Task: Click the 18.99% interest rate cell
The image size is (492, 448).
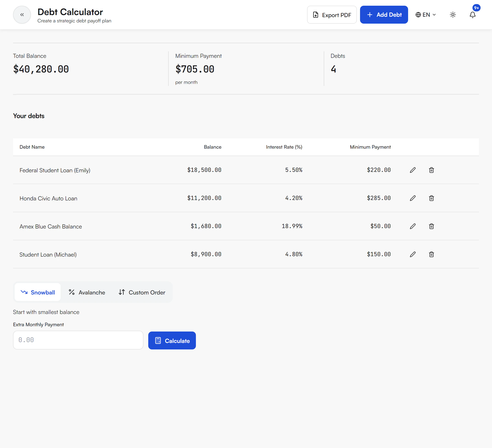Action: [x=292, y=226]
